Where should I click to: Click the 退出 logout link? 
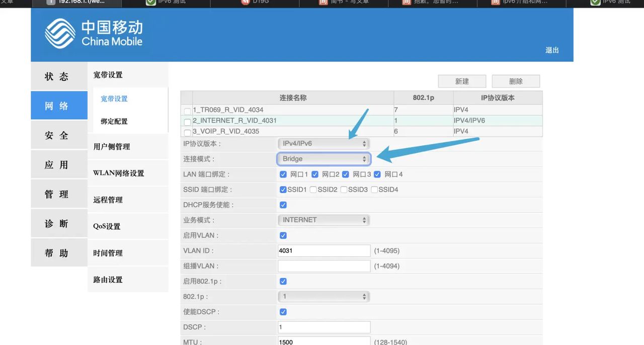click(552, 50)
